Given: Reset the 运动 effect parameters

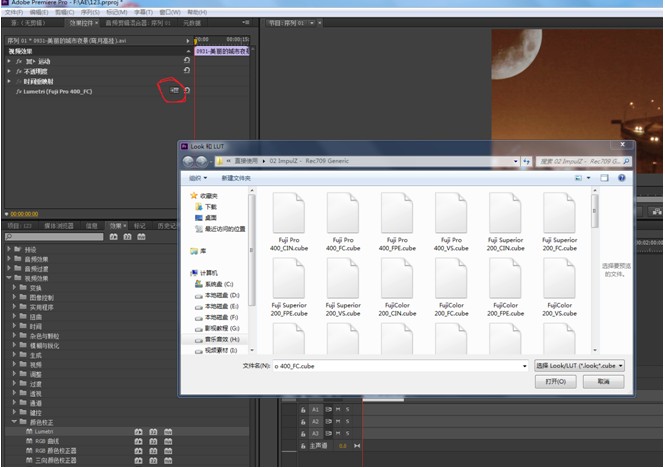Looking at the screenshot, I should 187,61.
